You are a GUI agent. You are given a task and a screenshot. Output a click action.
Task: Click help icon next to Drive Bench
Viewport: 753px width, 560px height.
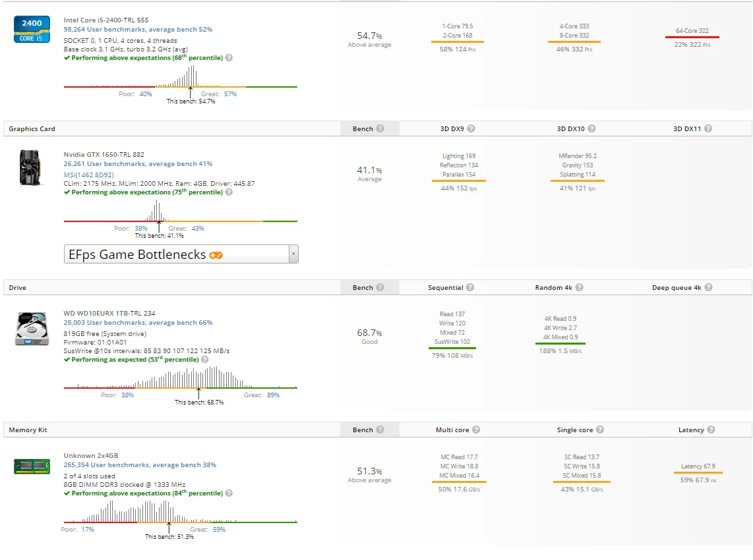380,287
